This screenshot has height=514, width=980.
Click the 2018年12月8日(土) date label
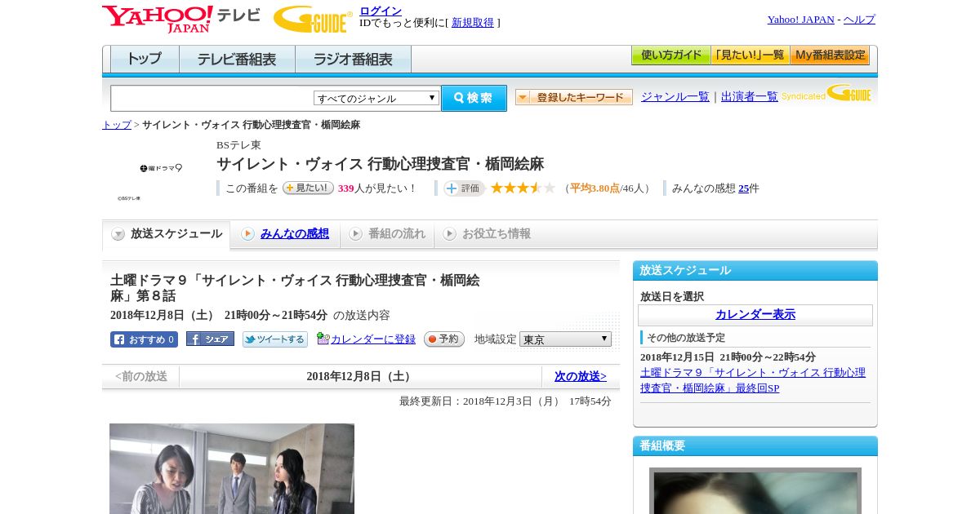[360, 377]
